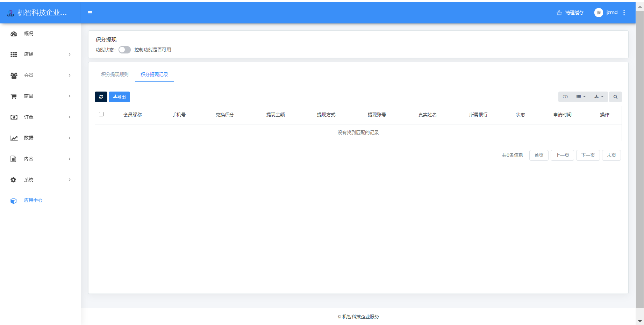Open the 订单 sidebar menu
This screenshot has height=325, width=644.
click(41, 117)
